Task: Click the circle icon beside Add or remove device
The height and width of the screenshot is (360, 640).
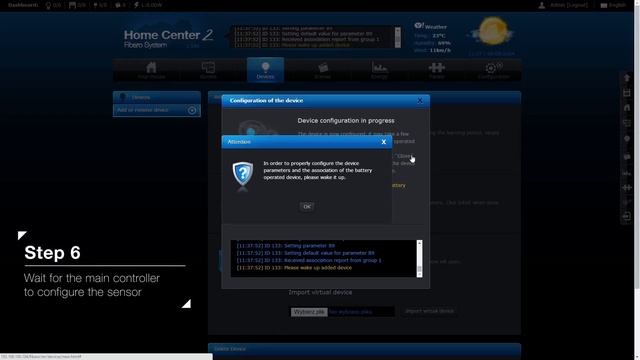Action: (x=192, y=110)
